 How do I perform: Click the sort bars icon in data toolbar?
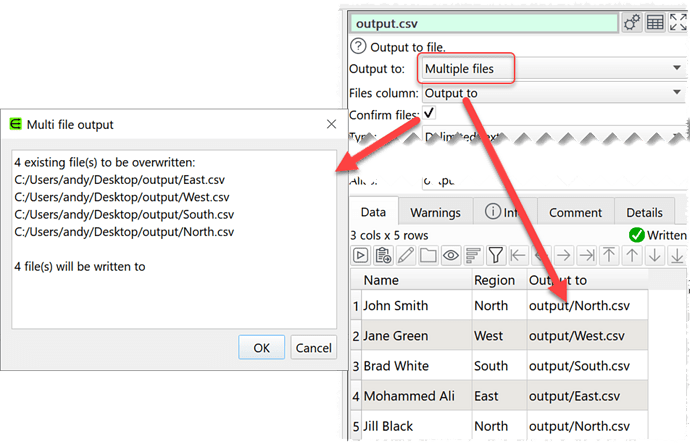tap(473, 256)
